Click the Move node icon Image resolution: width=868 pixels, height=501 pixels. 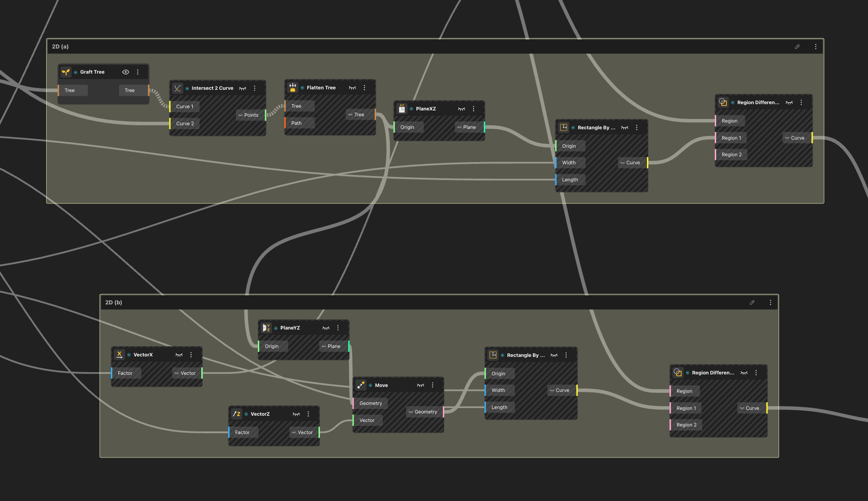click(x=361, y=385)
